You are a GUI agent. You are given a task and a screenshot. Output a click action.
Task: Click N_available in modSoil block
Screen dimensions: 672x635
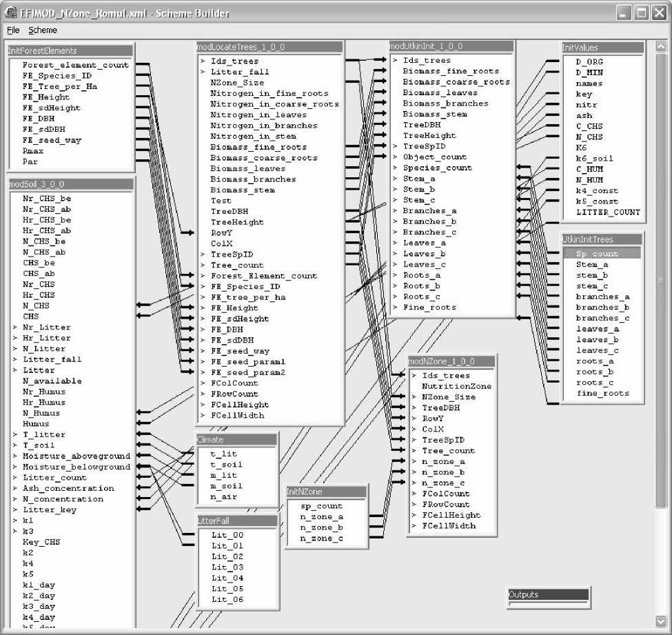52,381
